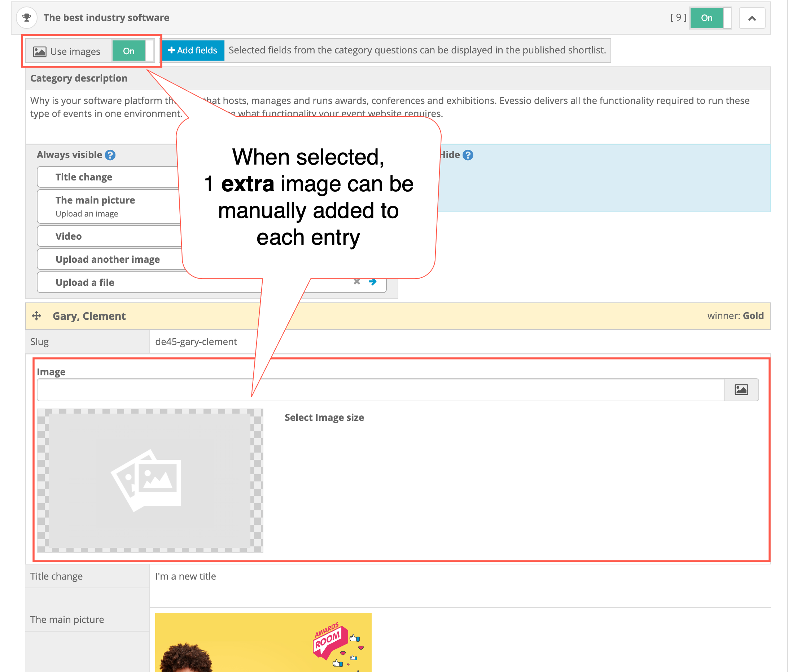Remove the Upload a file field with X
Image resolution: width=788 pixels, height=672 pixels.
tap(356, 282)
